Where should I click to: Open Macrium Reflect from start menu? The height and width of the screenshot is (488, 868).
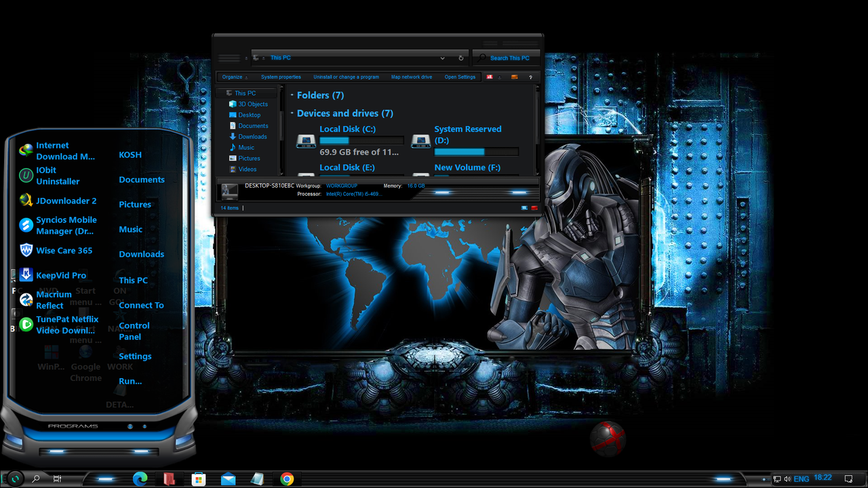tap(45, 300)
